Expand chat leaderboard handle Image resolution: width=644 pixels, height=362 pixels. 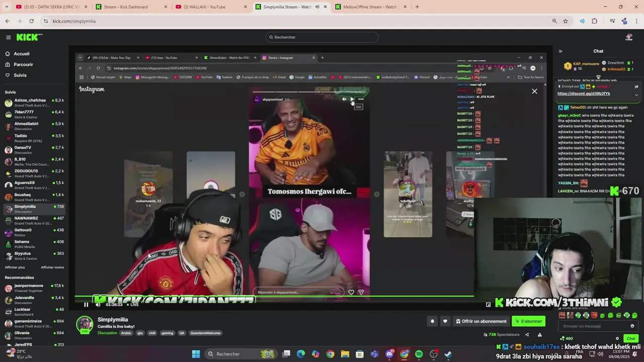coord(598,77)
